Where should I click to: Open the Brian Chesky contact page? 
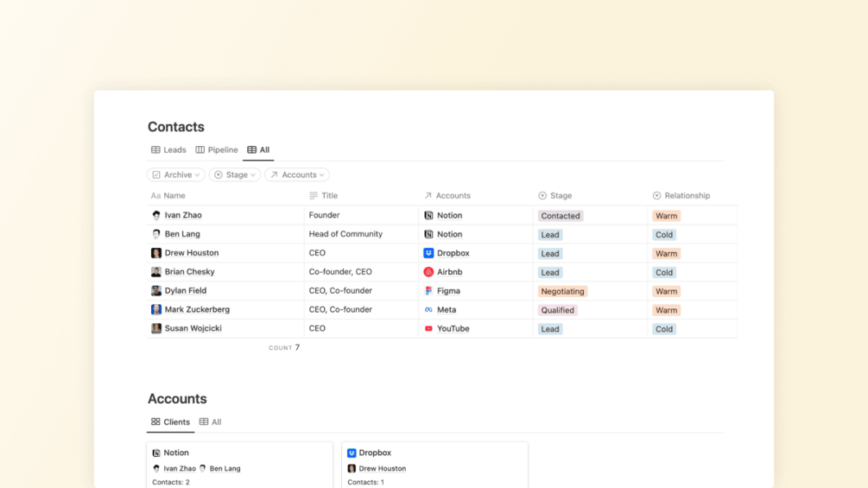(x=189, y=272)
